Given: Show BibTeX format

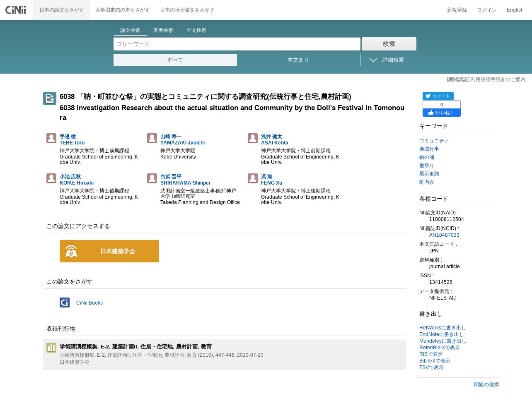Looking at the screenshot, I should tap(435, 361).
